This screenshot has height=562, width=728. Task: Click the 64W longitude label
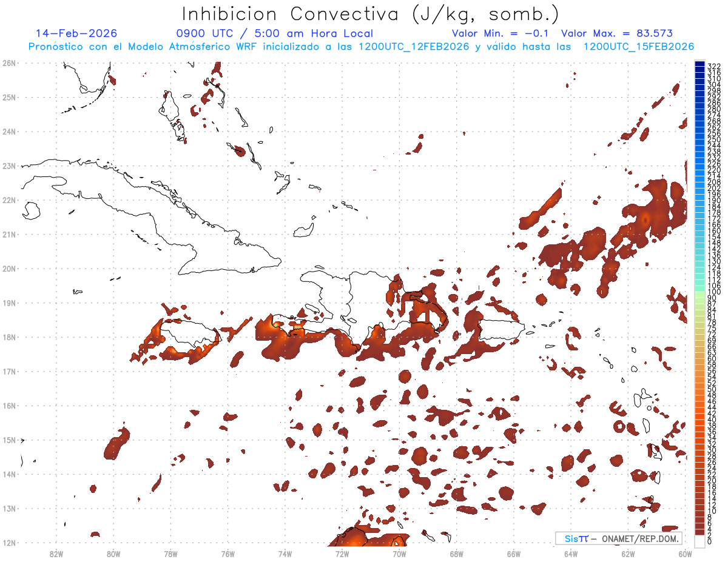571,553
